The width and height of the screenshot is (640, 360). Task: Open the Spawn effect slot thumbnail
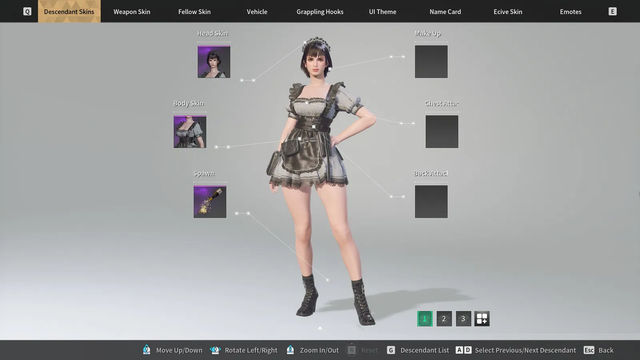[x=210, y=202]
